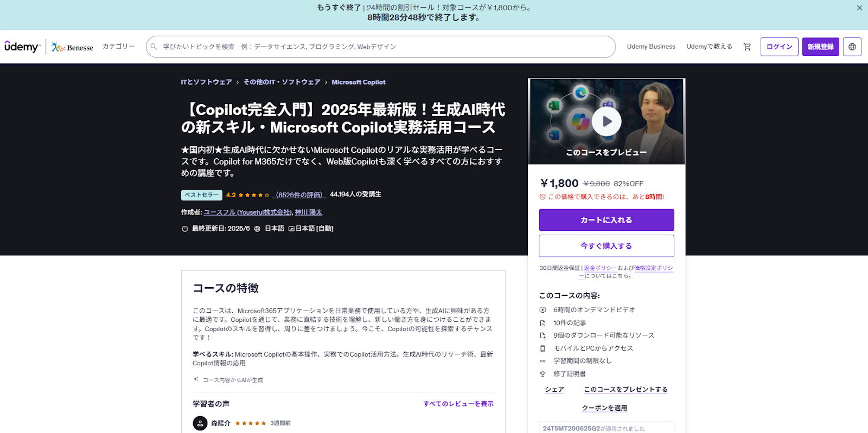Click the ログイン button
868x433 pixels.
pyautogui.click(x=779, y=47)
